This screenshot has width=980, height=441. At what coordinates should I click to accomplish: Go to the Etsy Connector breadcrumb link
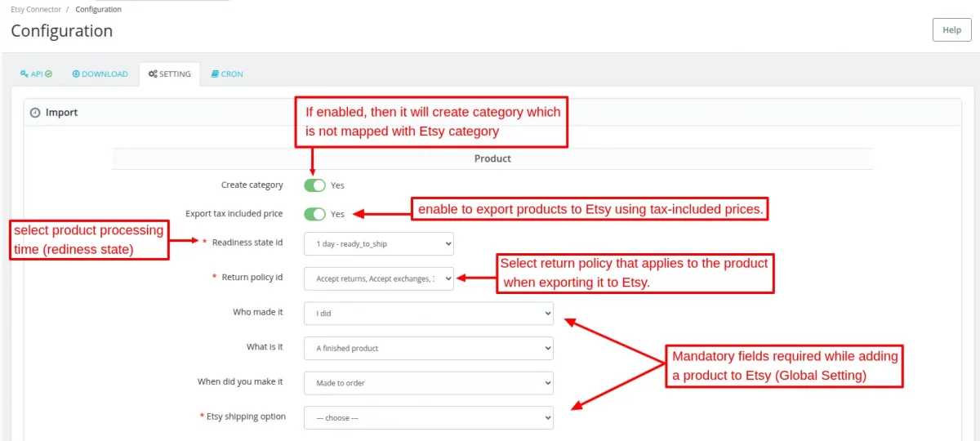36,10
